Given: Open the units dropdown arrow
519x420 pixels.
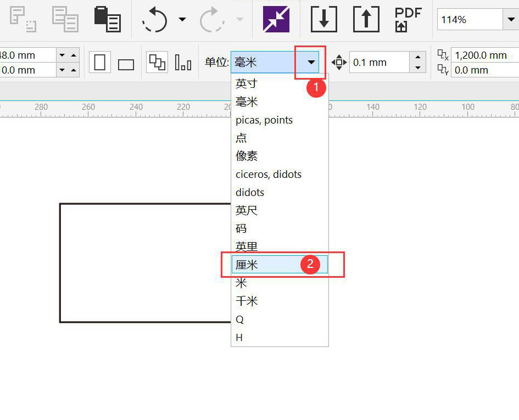Looking at the screenshot, I should (x=310, y=62).
